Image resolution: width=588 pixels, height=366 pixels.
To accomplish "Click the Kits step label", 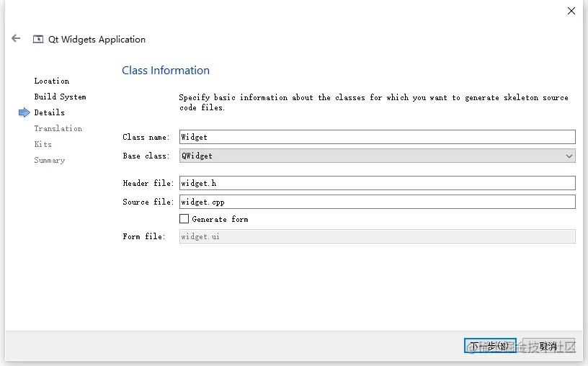I will click(43, 144).
